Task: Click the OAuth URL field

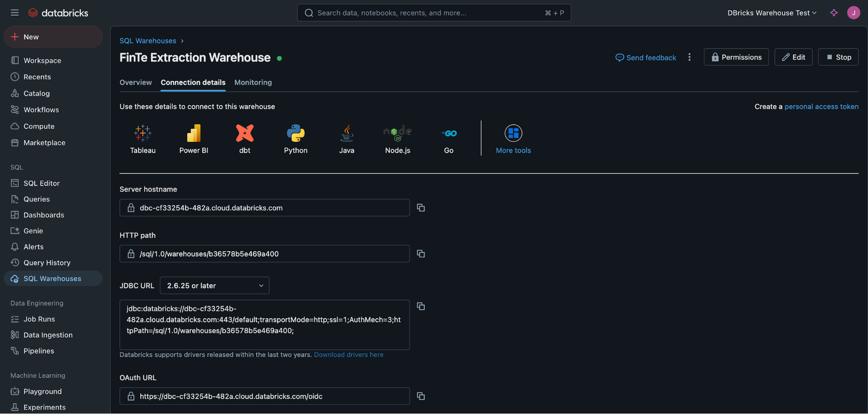Action: tap(264, 396)
